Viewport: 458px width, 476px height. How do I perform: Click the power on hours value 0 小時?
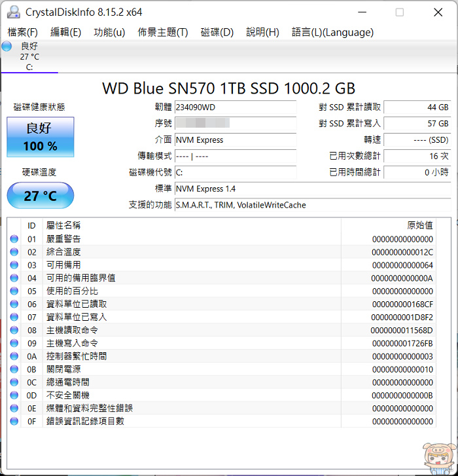point(417,172)
